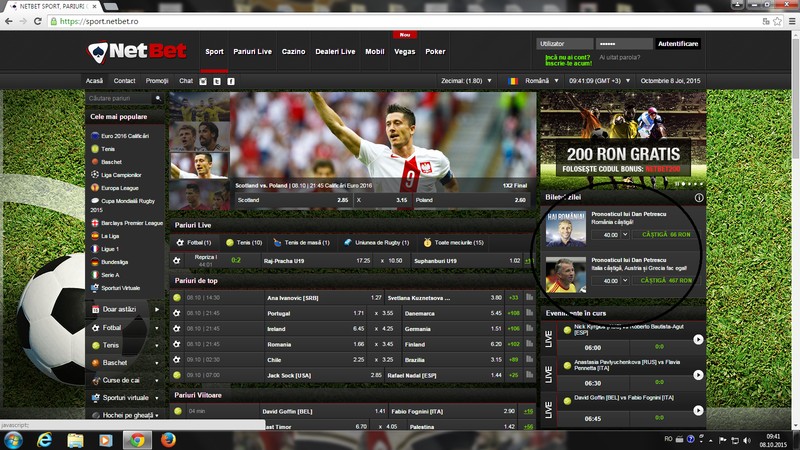Click the Chrome address bar URL
This screenshot has height=450, width=800.
(x=99, y=21)
